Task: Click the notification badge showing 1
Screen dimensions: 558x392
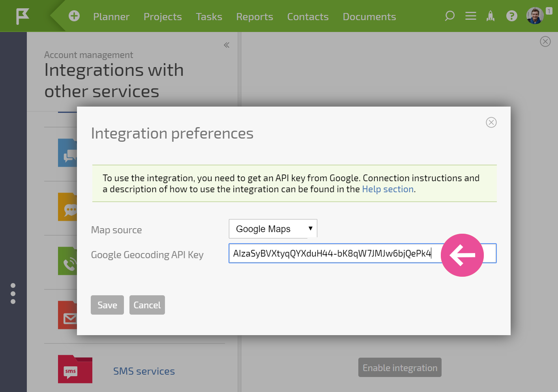Action: click(x=549, y=11)
